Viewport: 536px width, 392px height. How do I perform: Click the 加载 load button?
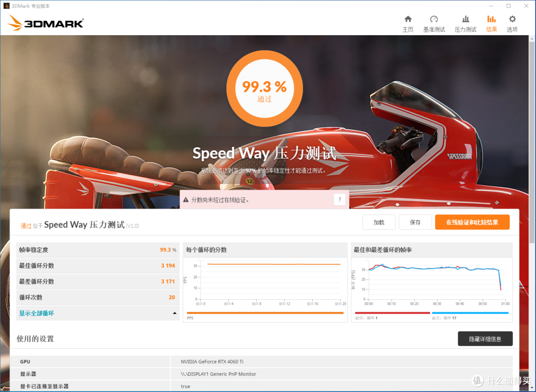[379, 222]
